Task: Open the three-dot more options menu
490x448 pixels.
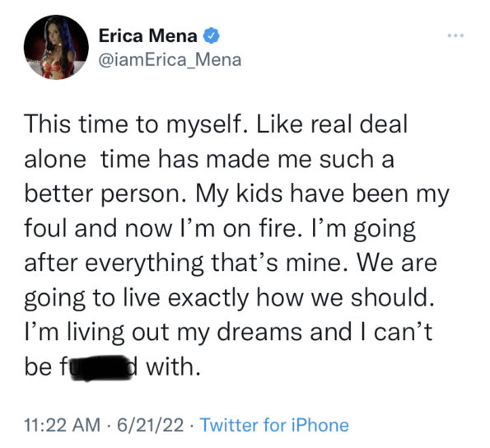Action: pyautogui.click(x=455, y=35)
